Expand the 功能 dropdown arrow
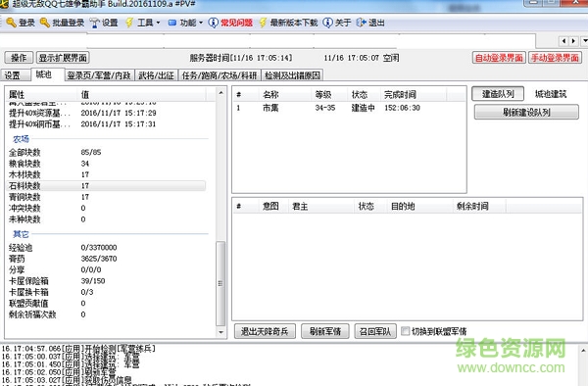This screenshot has width=588, height=386. click(x=201, y=23)
